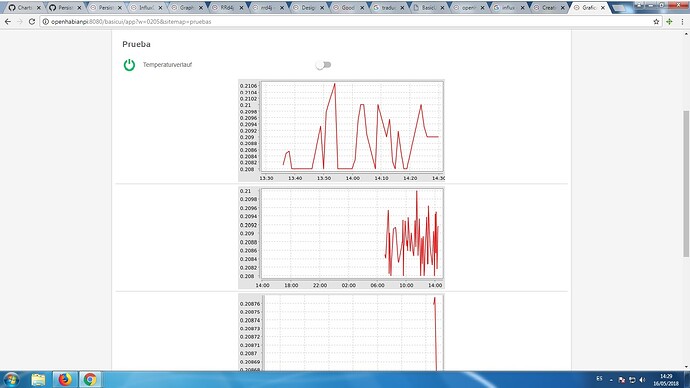Bookmark this page with the star icon
This screenshot has width=690, height=388.
click(656, 22)
